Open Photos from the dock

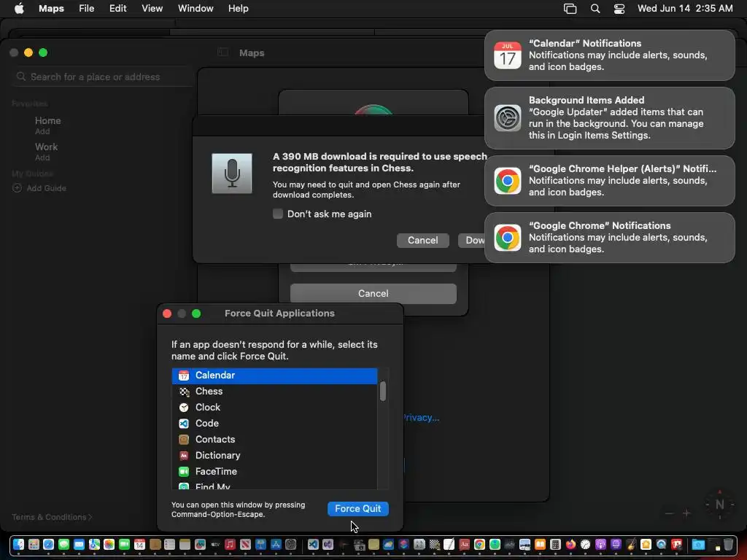click(x=109, y=544)
